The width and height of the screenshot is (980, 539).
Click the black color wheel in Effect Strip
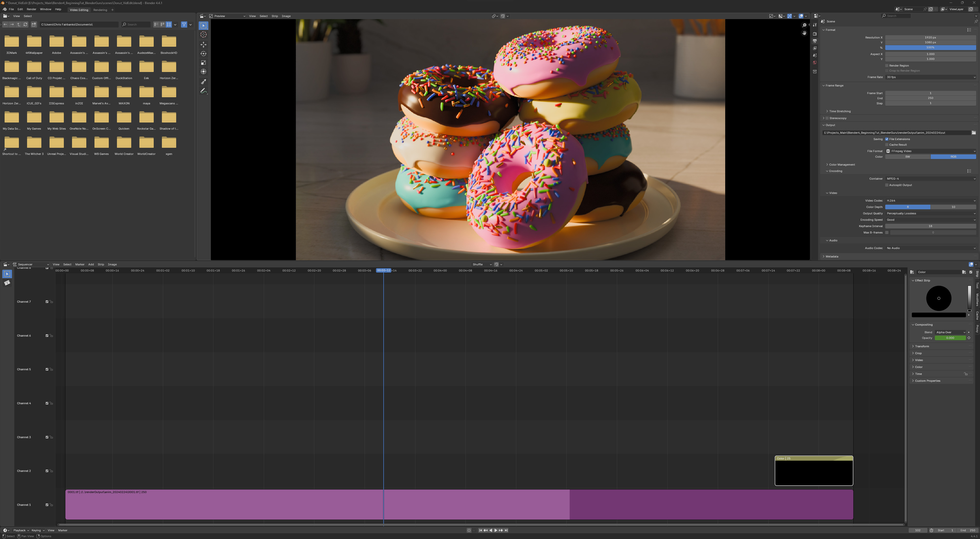[939, 298]
